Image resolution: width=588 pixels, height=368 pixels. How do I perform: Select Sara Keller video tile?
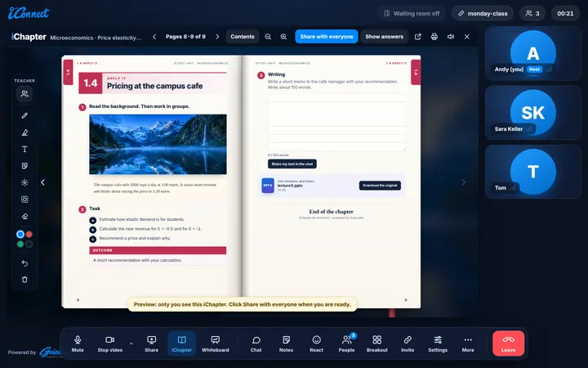(532, 113)
